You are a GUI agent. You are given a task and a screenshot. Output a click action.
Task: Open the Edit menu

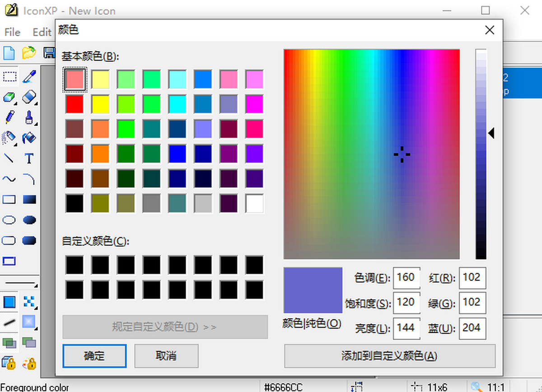[x=42, y=32]
